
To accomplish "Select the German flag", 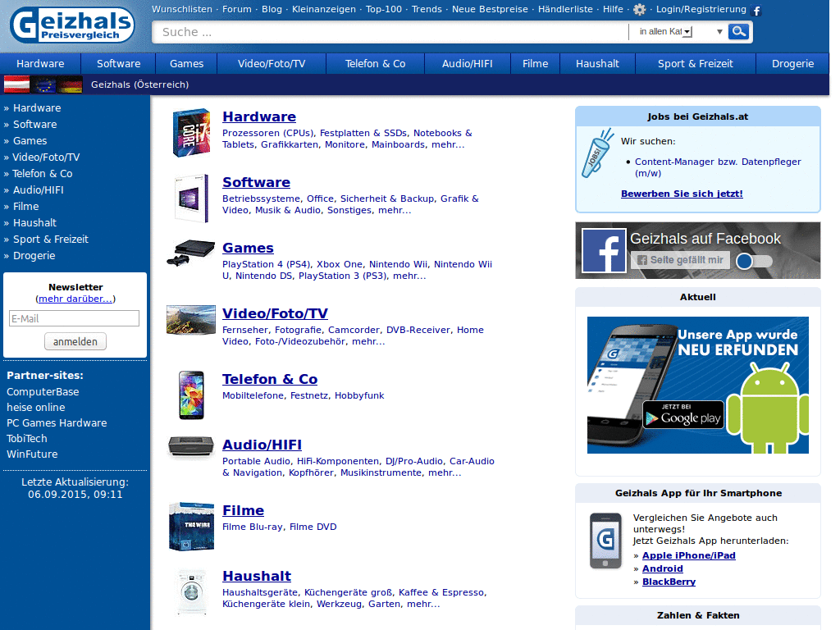I will click(70, 84).
